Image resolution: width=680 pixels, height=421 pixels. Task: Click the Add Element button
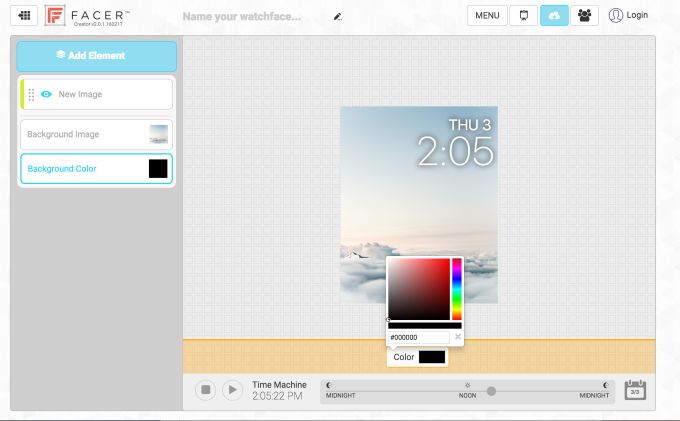[96, 56]
